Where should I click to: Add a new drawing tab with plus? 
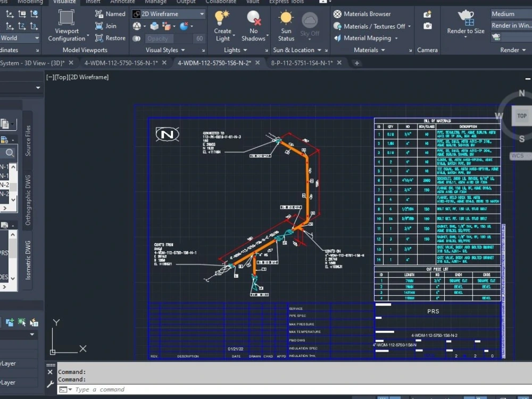point(356,63)
